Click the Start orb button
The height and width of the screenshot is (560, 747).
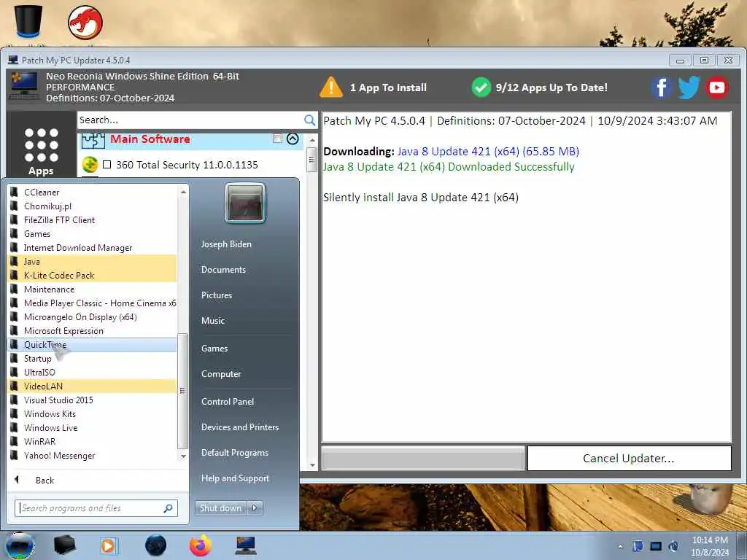click(x=20, y=547)
